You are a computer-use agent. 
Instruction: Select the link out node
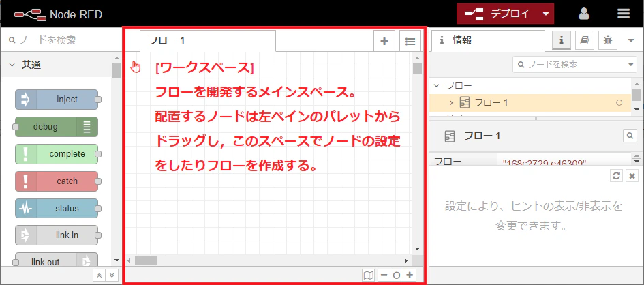click(x=57, y=261)
